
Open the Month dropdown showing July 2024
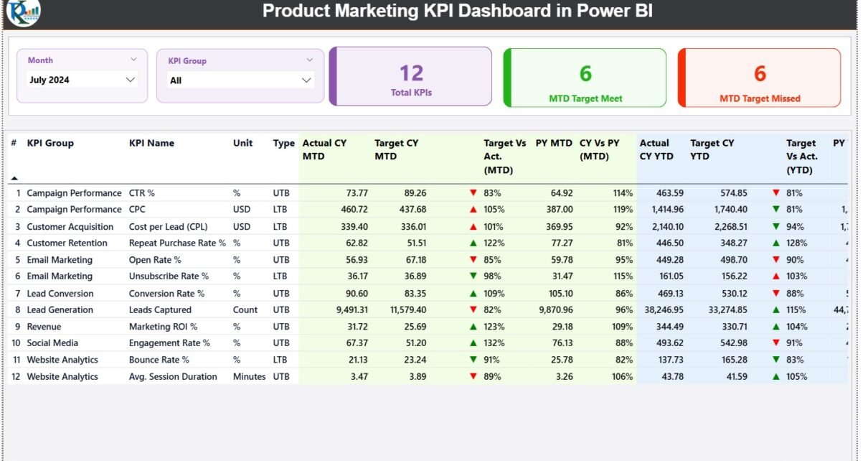(x=130, y=80)
